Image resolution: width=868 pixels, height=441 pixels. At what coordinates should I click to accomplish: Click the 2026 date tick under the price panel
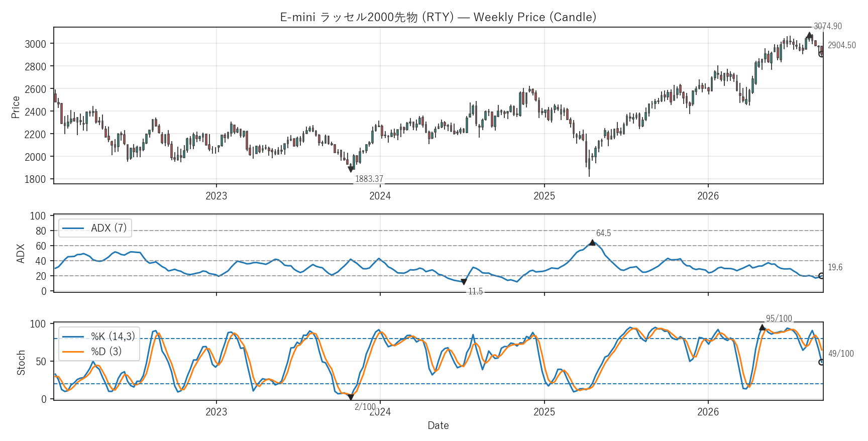pos(708,196)
